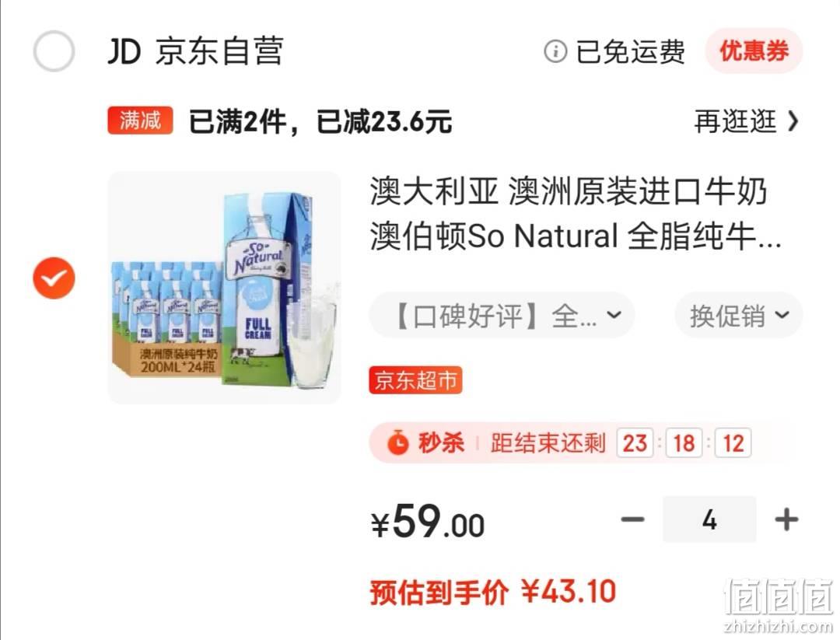The width and height of the screenshot is (840, 640).
Task: Open the 优惠券 coupon button
Action: coord(754,51)
